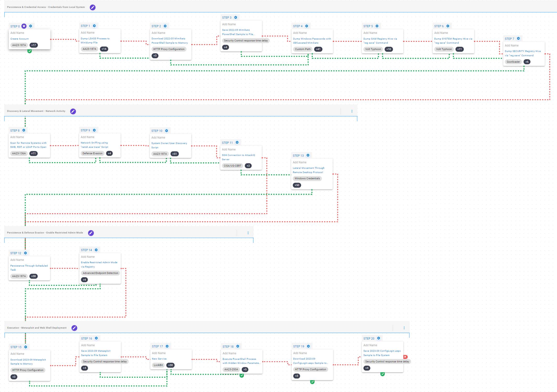Click the edit pencil for Enable Restricted Admin Mode
The width and height of the screenshot is (557, 392).
91,233
